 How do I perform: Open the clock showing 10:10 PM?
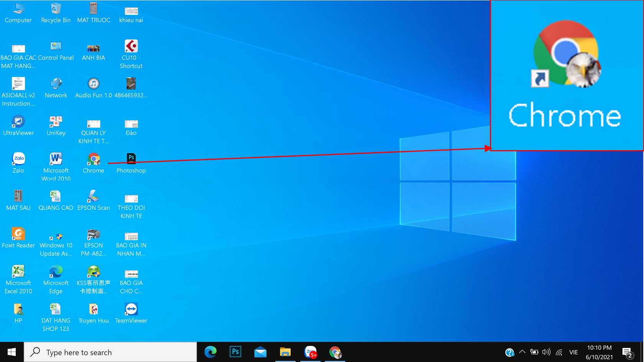[x=600, y=352]
